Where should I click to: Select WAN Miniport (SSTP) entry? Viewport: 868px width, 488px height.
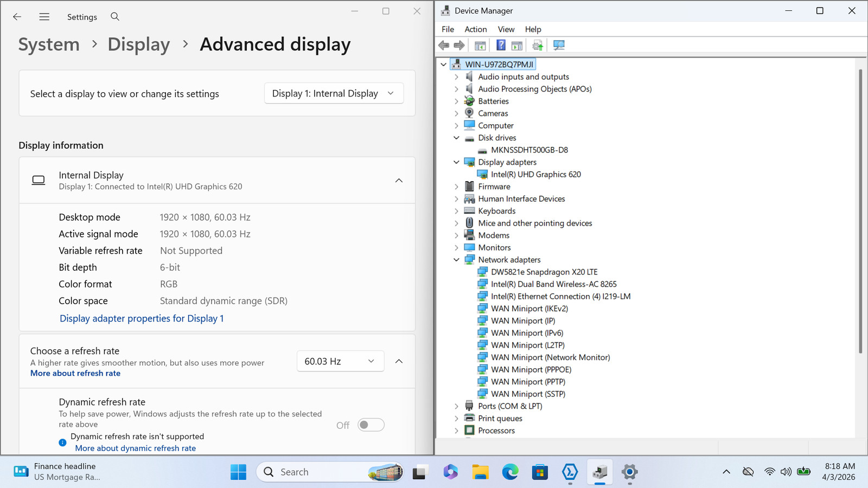coord(528,394)
